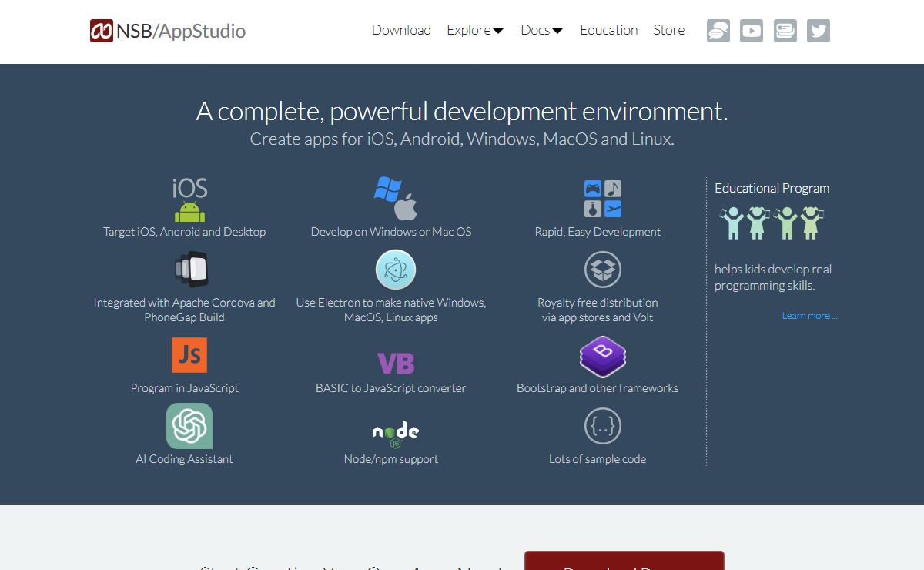Click the AI Coding Assistant ChatGPT icon
The image size is (924, 570).
(x=189, y=426)
